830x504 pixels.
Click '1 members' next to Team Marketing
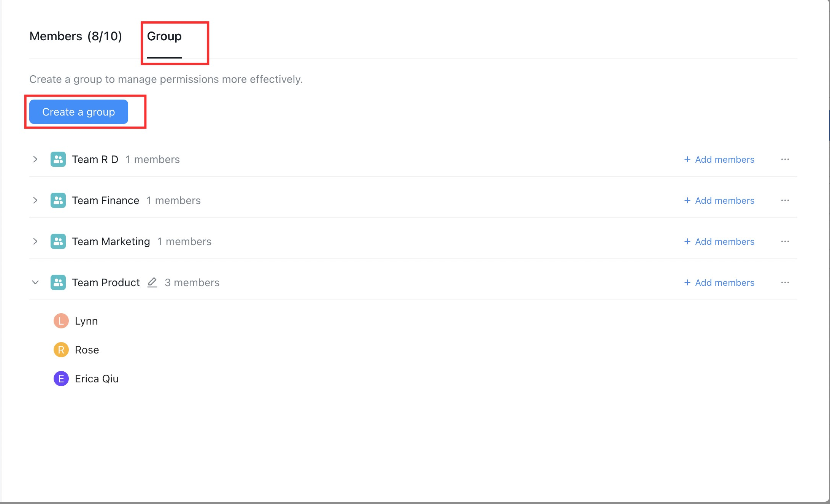tap(184, 241)
